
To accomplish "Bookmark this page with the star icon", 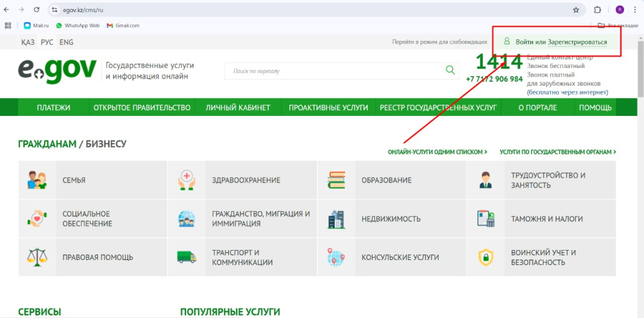I will pos(576,10).
